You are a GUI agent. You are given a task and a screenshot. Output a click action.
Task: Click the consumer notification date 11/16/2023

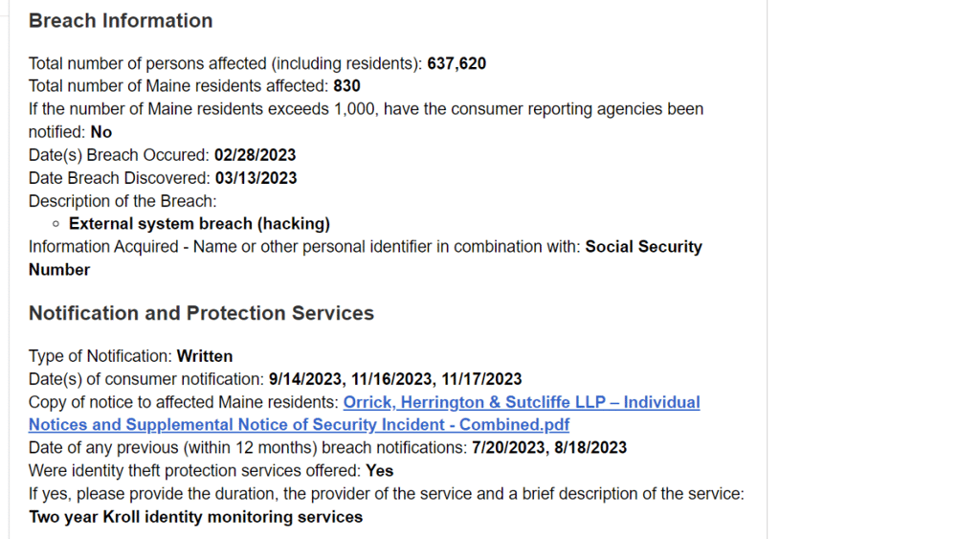point(391,379)
